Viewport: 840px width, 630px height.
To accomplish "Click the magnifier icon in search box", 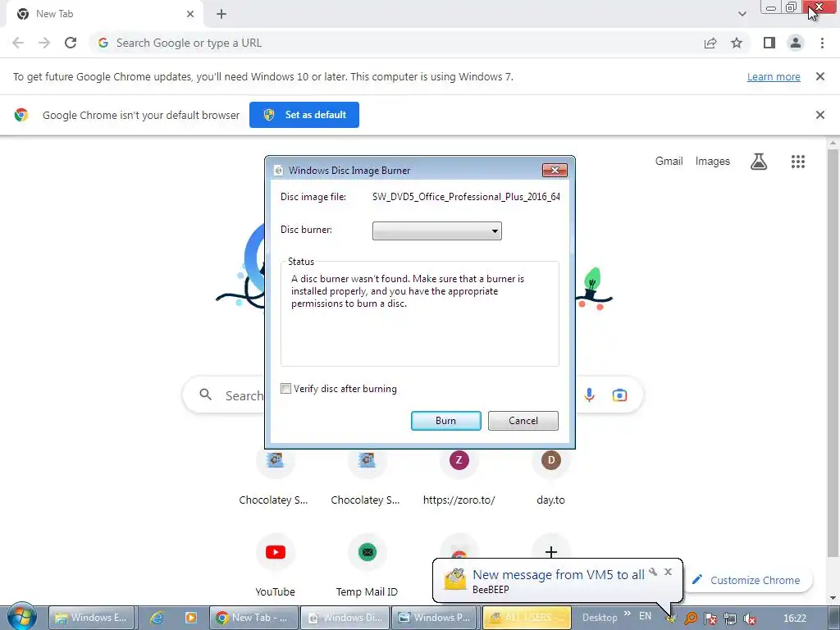I will click(206, 395).
